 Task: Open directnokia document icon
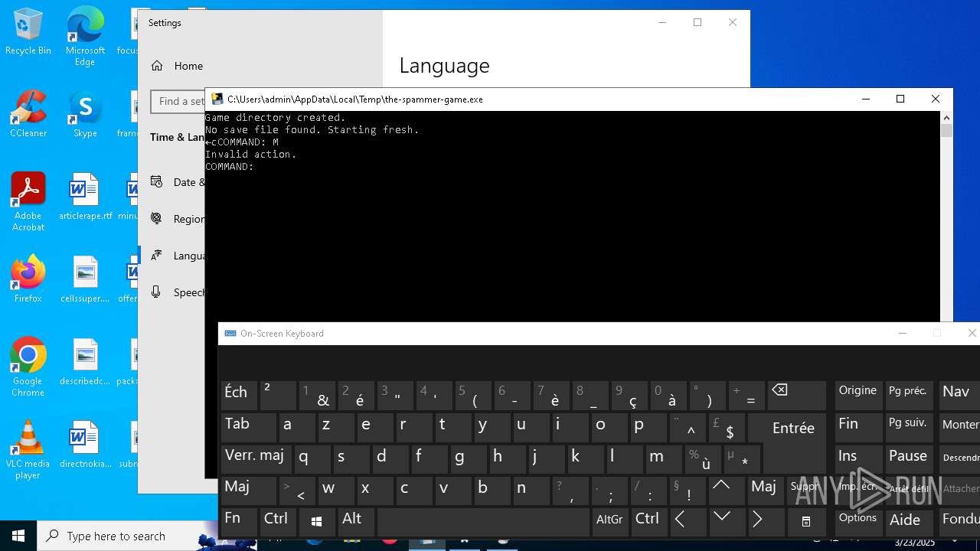tap(85, 445)
